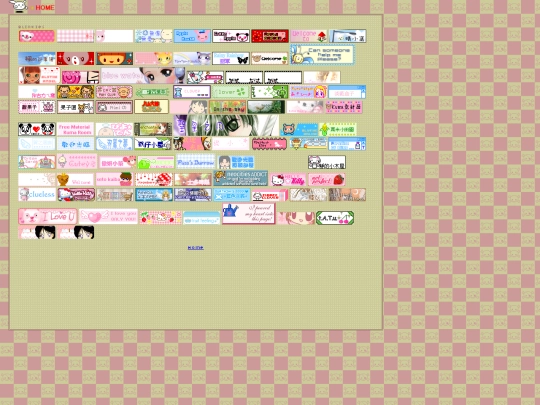The height and width of the screenshot is (405, 540).
Task: Open the pink 'Cutey' chick banner
Action: pyautogui.click(x=77, y=161)
